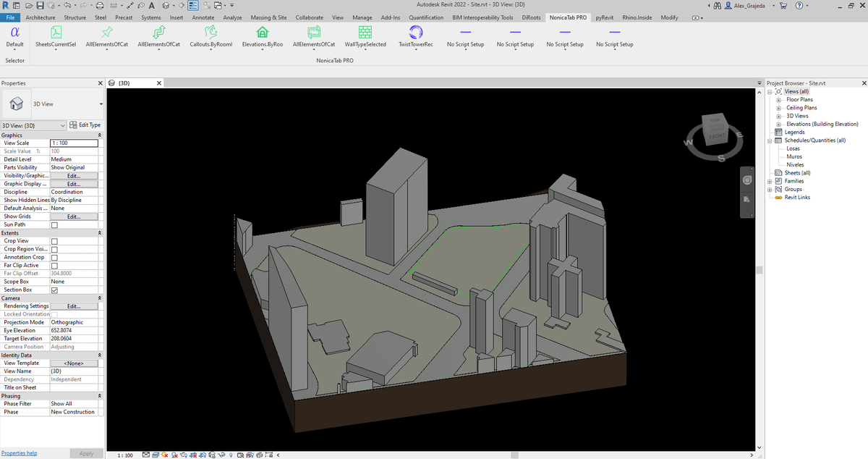Open the Massing & Site ribbon tab
868x459 pixels.
point(268,17)
